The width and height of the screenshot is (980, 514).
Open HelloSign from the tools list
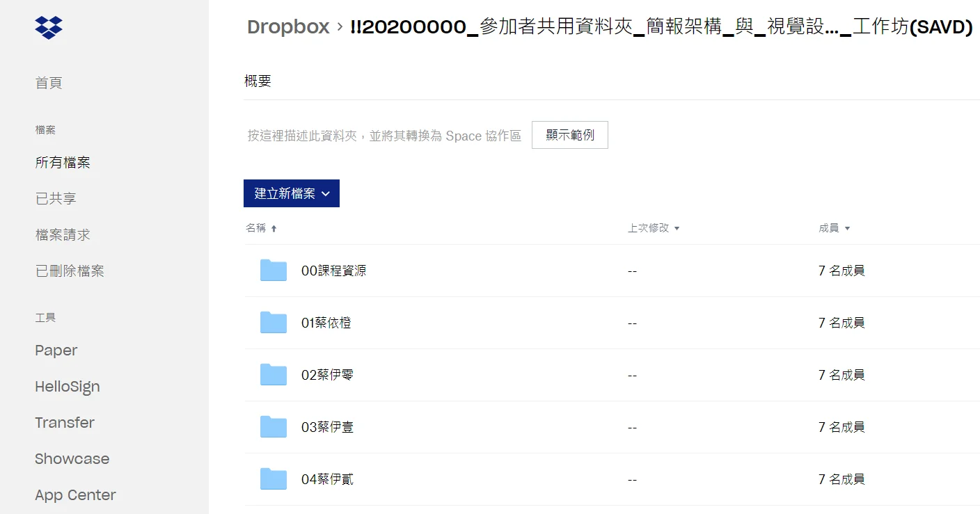[68, 387]
